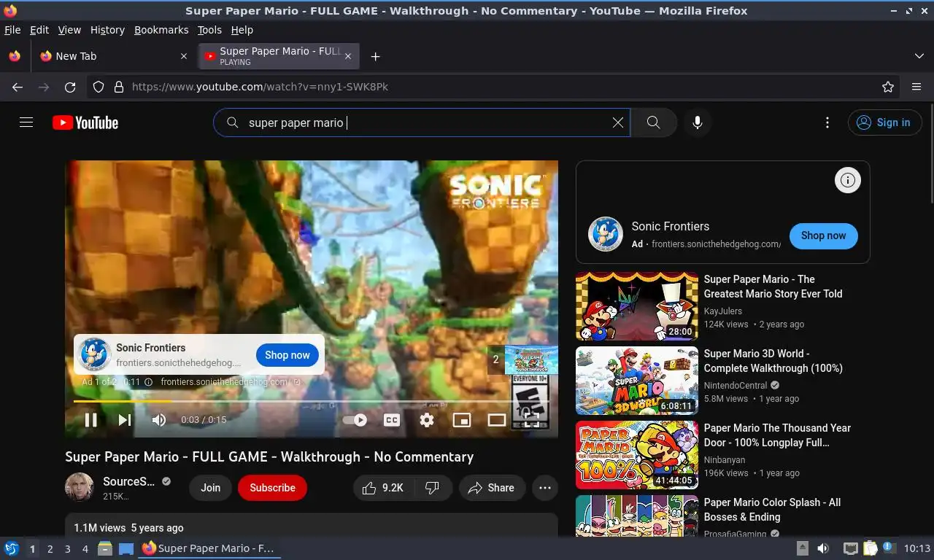Switch to the New Tab tab
Viewport: 934px width, 560px height.
113,56
